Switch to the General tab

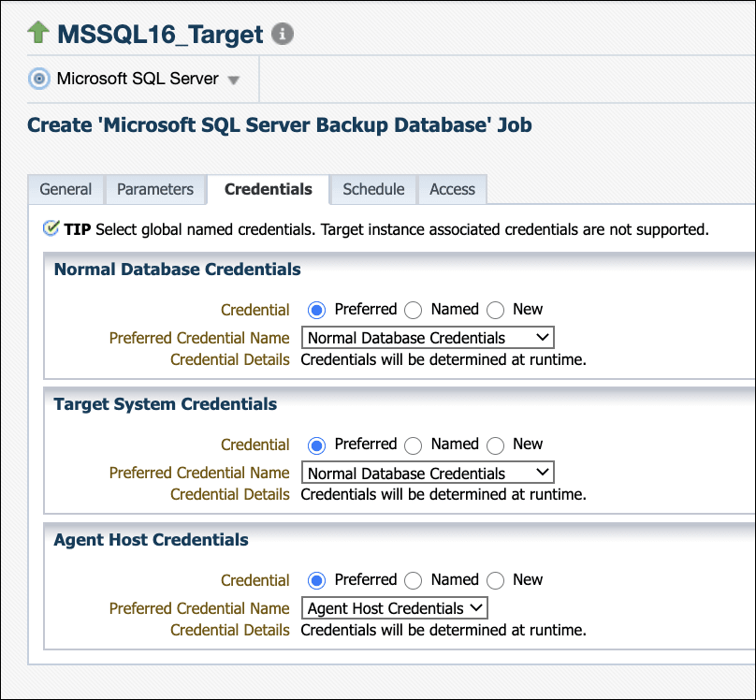[65, 189]
